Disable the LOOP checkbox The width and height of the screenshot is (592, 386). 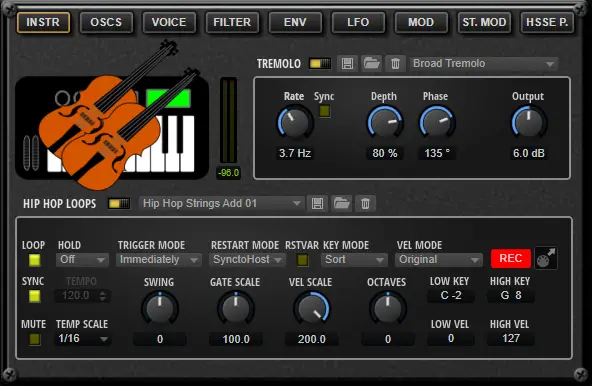pyautogui.click(x=34, y=260)
